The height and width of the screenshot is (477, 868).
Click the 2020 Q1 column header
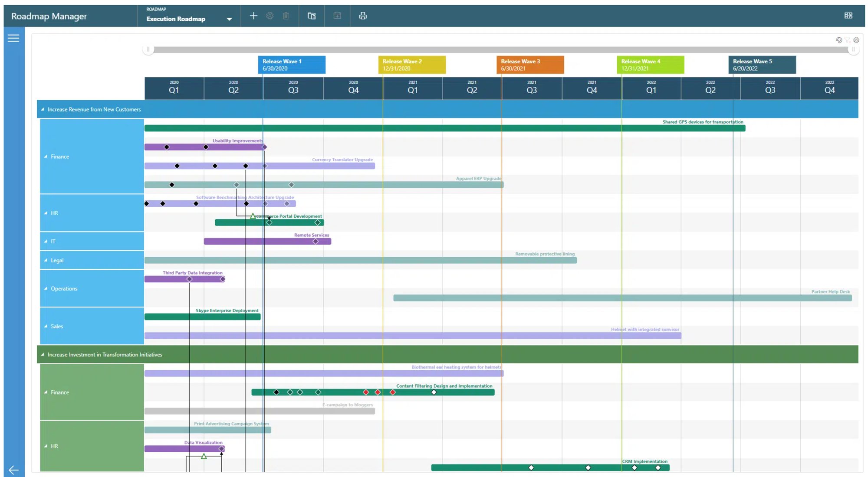[174, 88]
